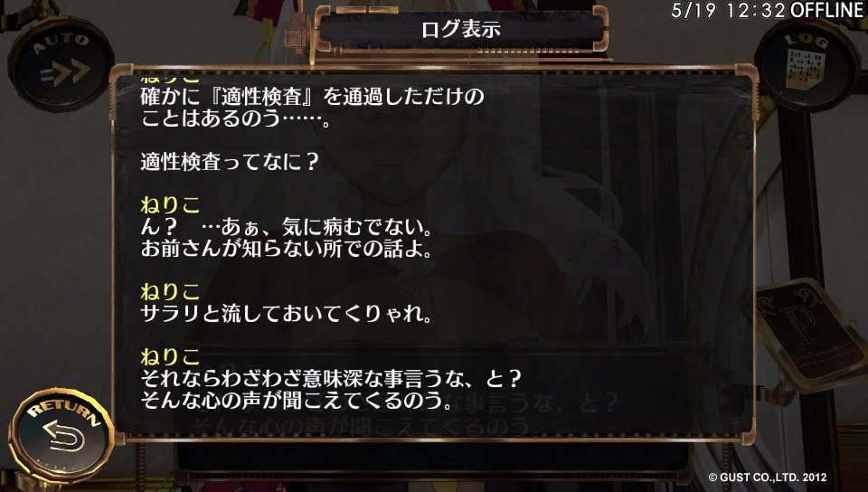This screenshot has height=492, width=868.
Task: Click the GUST CO.,LTD. 2012 copyright text
Action: coord(768,477)
